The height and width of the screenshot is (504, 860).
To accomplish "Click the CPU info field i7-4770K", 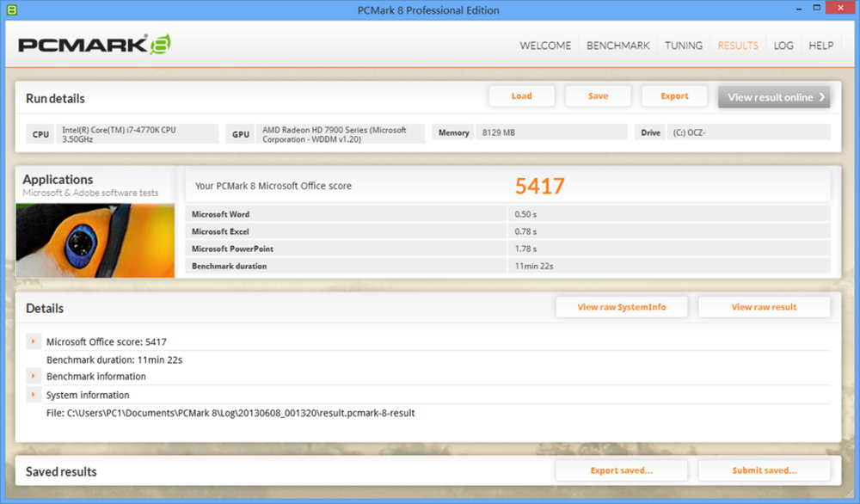I will pos(137,134).
